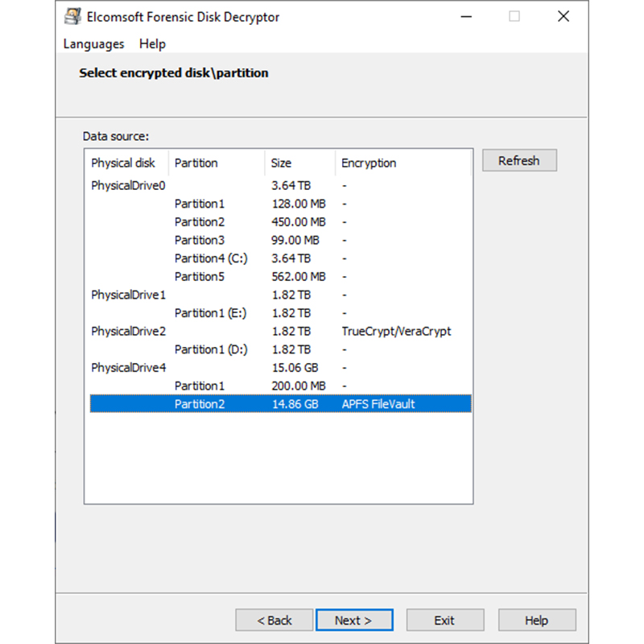Minimize the Forensic Disk Decryptor window
The image size is (644, 644).
466,16
